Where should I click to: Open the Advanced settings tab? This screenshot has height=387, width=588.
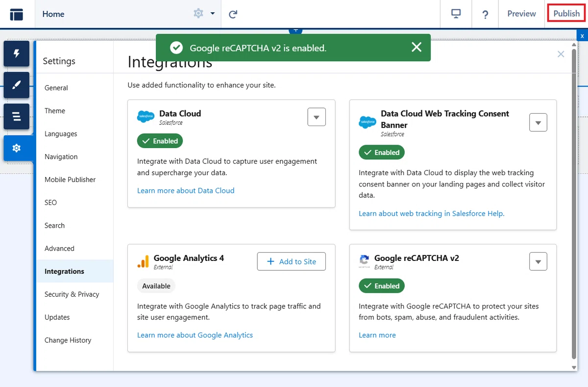click(x=74, y=249)
